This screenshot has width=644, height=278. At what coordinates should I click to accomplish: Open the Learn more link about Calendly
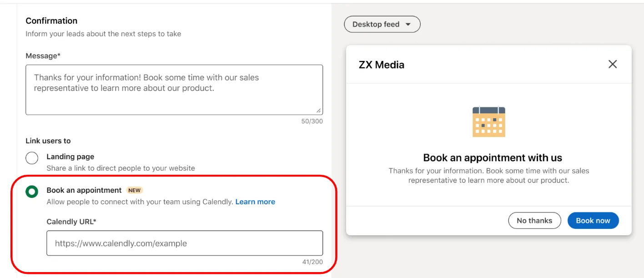tap(255, 202)
